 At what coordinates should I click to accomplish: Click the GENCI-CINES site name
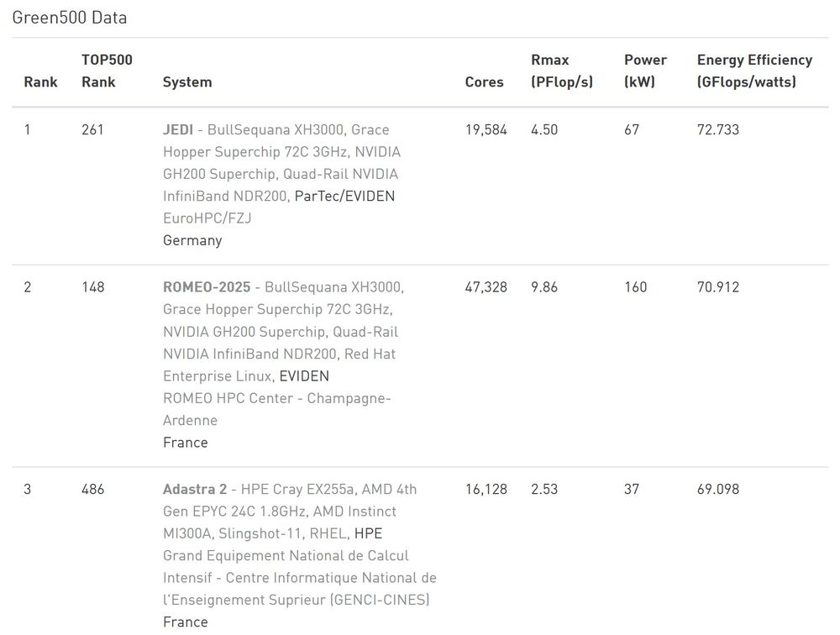[x=300, y=578]
